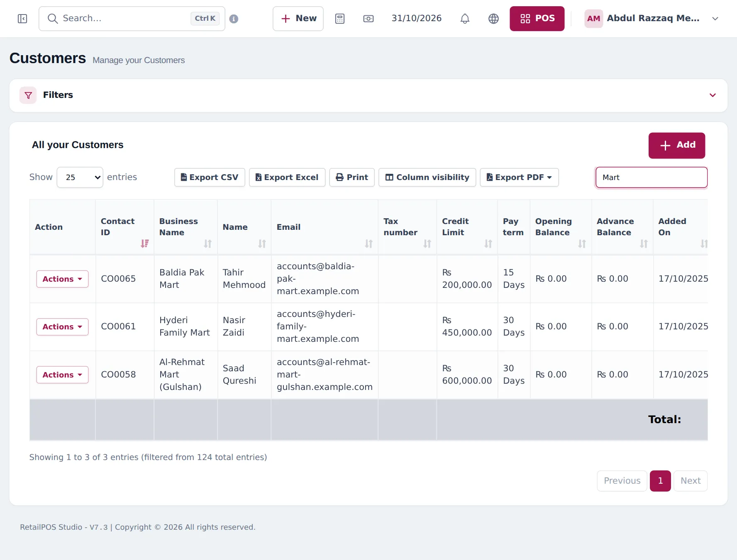737x560 pixels.
Task: Expand the Filters panel chevron
Action: [713, 95]
